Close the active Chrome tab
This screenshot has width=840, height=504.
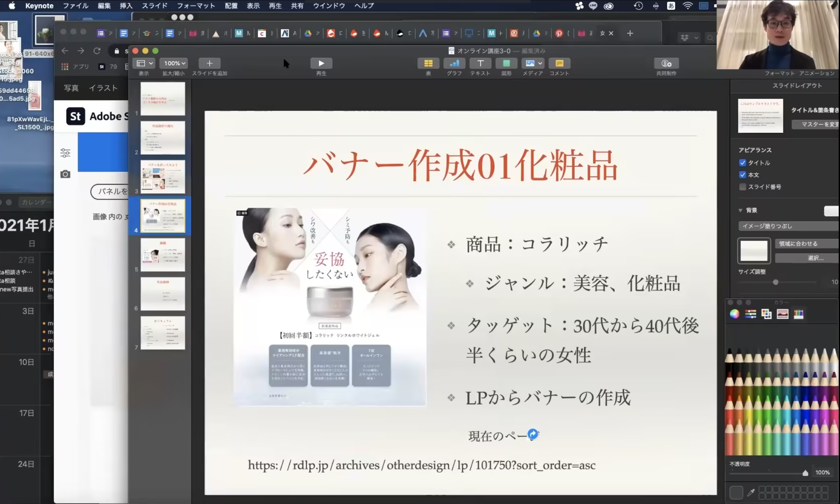coord(611,33)
